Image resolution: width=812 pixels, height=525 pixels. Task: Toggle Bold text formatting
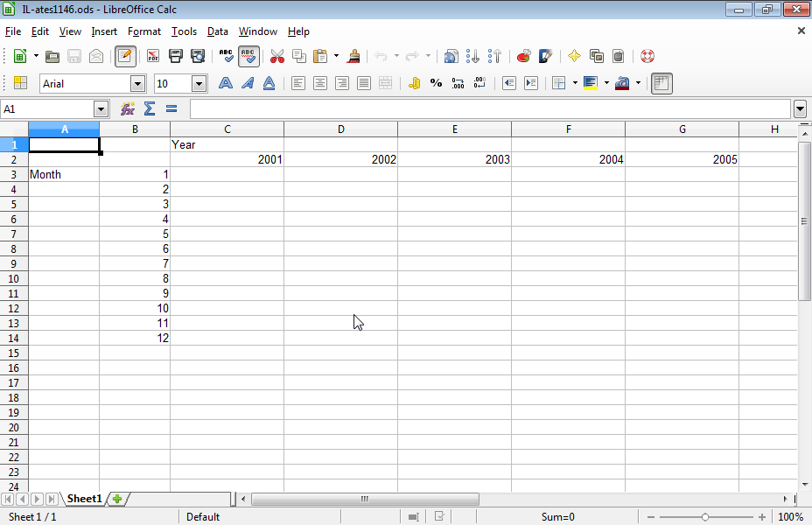click(x=225, y=83)
